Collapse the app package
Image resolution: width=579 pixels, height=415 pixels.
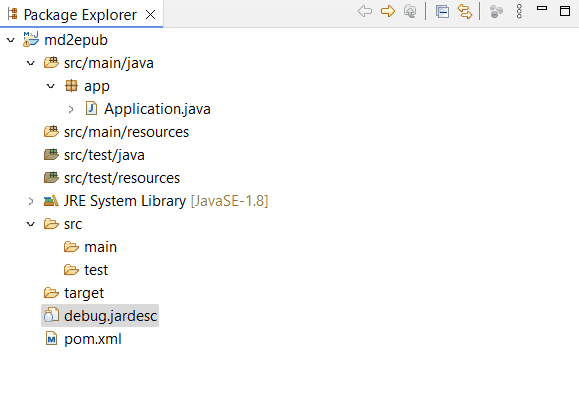click(51, 86)
